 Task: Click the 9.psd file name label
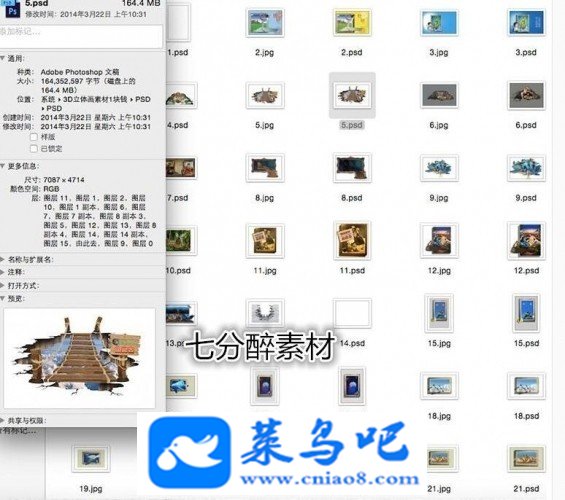click(x=526, y=198)
